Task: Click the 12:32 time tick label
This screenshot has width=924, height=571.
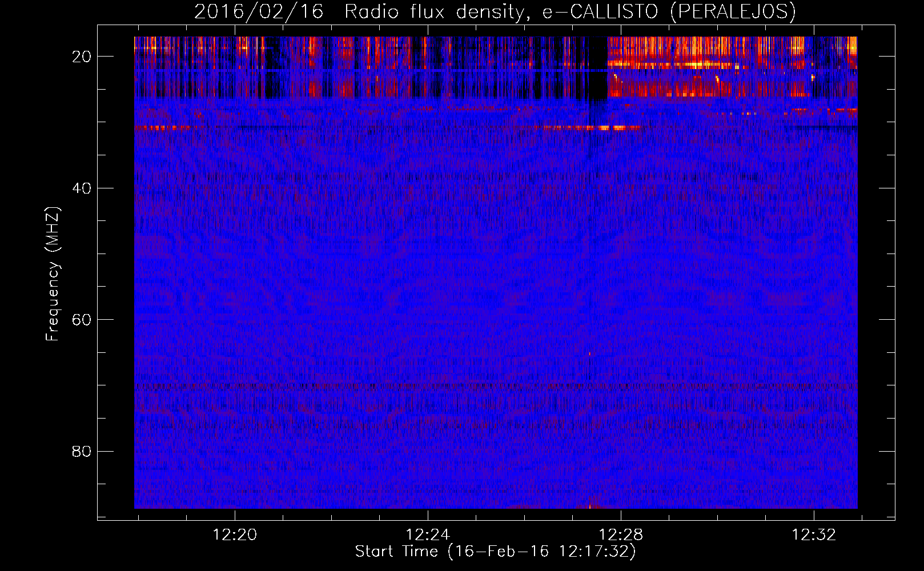Action: [814, 535]
